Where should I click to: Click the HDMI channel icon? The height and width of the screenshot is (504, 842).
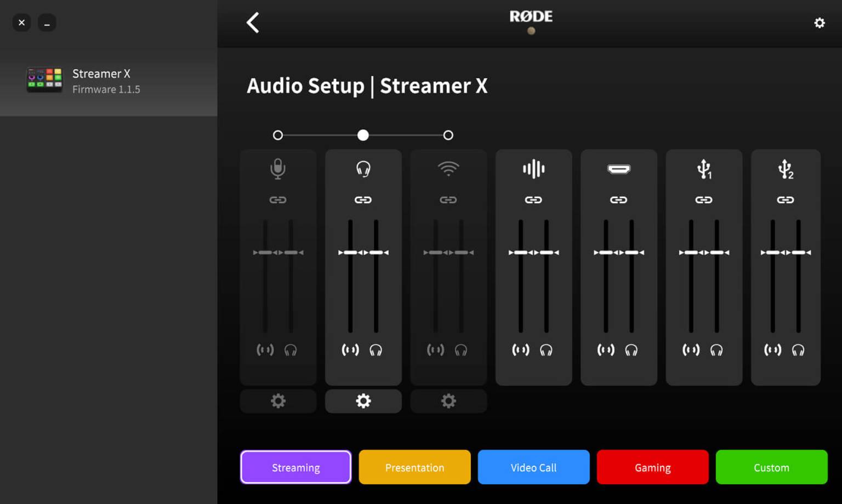tap(618, 169)
